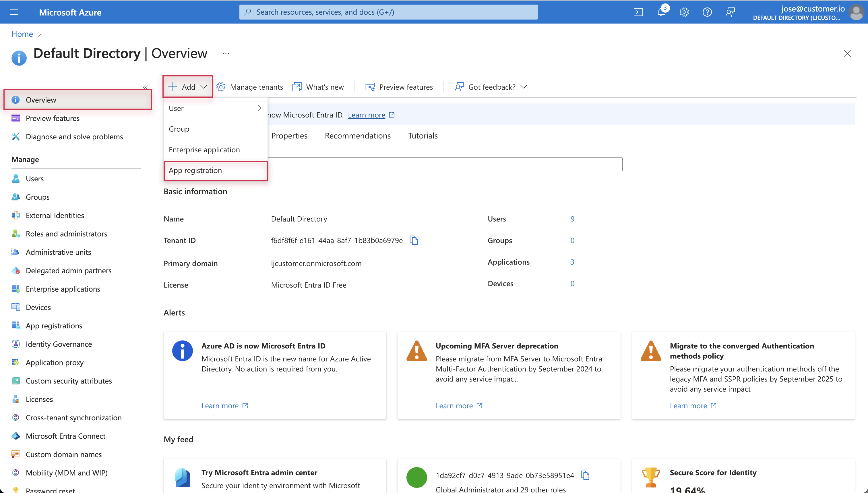Select Overview in the left sidebar
The width and height of the screenshot is (868, 493).
coord(78,99)
